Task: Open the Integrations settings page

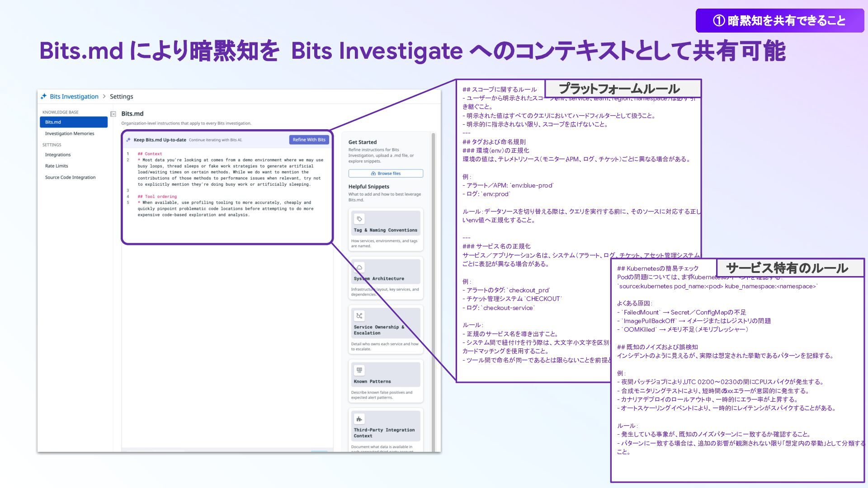Action: [58, 155]
